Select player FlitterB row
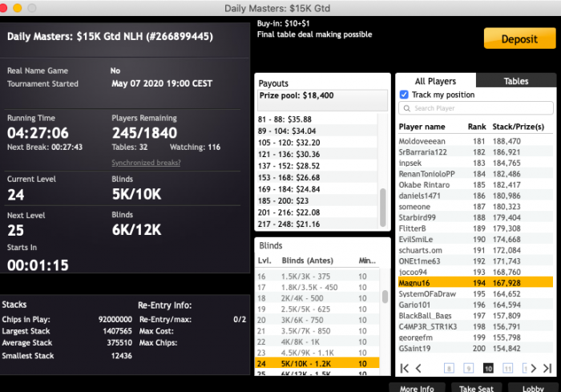 (475, 228)
